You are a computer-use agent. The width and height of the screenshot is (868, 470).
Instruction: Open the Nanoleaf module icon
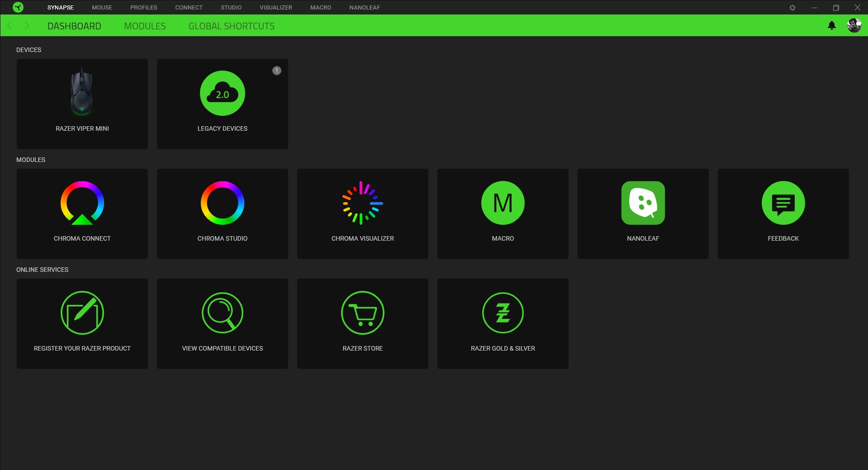(x=643, y=203)
